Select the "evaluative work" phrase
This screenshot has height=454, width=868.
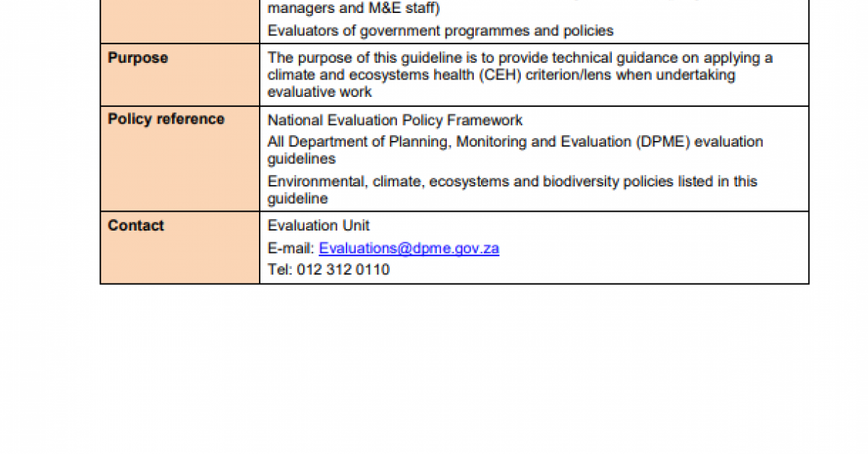coord(320,92)
